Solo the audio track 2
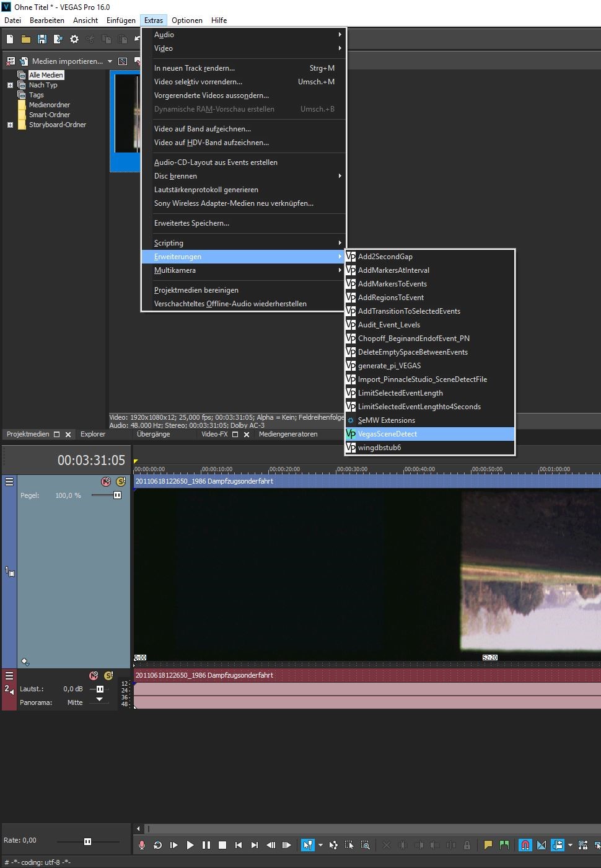Image resolution: width=601 pixels, height=868 pixels. pos(108,676)
